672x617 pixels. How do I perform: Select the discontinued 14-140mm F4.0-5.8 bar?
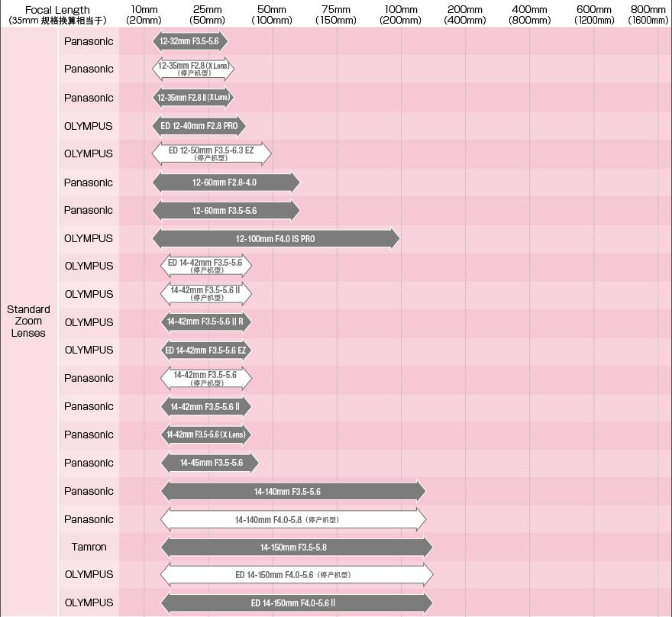coord(293,520)
